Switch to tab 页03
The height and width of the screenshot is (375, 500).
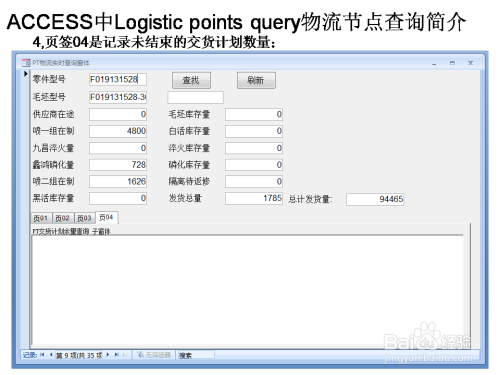click(x=84, y=218)
